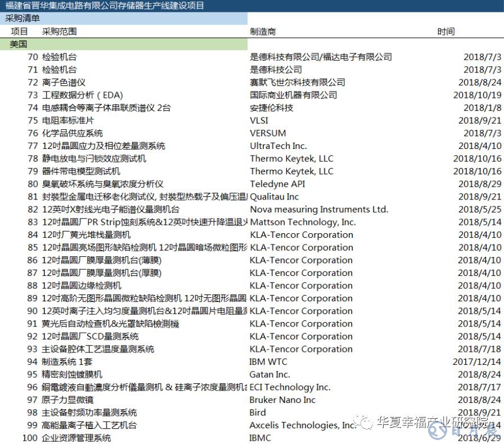504x444 pixels.
Task: Click the Mattson Technology, Inc. cell
Action: pos(303,222)
